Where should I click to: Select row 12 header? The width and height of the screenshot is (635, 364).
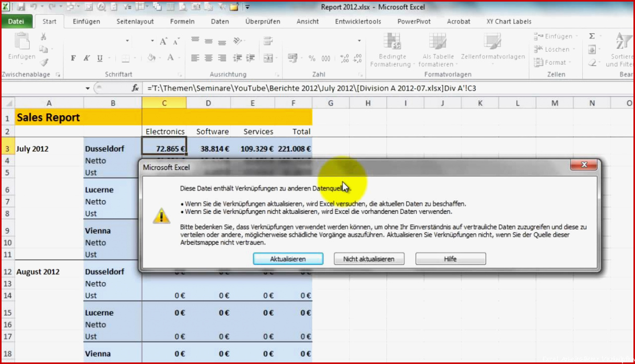pos(8,272)
